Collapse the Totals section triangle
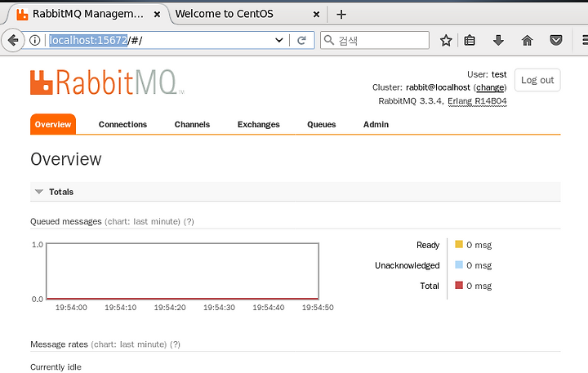Viewport: 588px width, 373px height. click(x=38, y=192)
